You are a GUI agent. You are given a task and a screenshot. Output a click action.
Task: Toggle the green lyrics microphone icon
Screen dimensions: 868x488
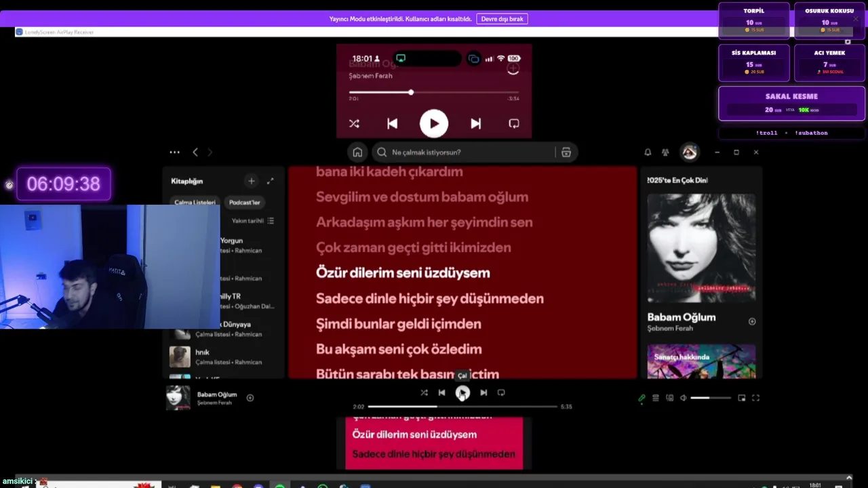coord(642,398)
